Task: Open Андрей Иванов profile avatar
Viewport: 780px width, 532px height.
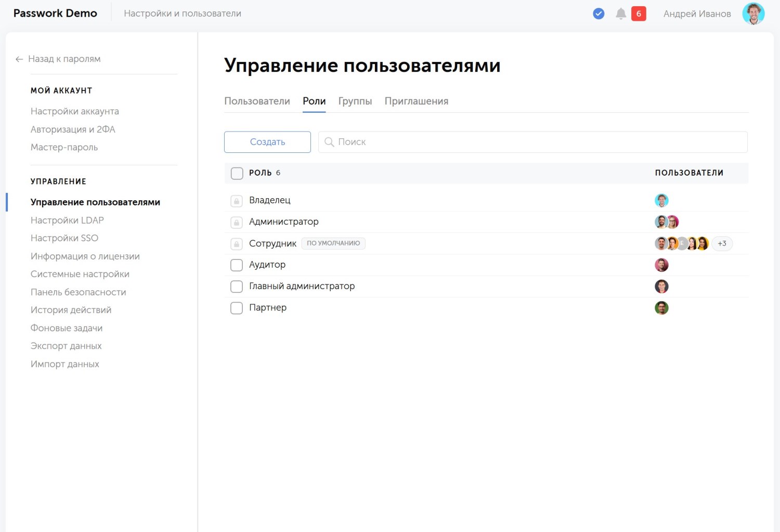Action: click(753, 14)
